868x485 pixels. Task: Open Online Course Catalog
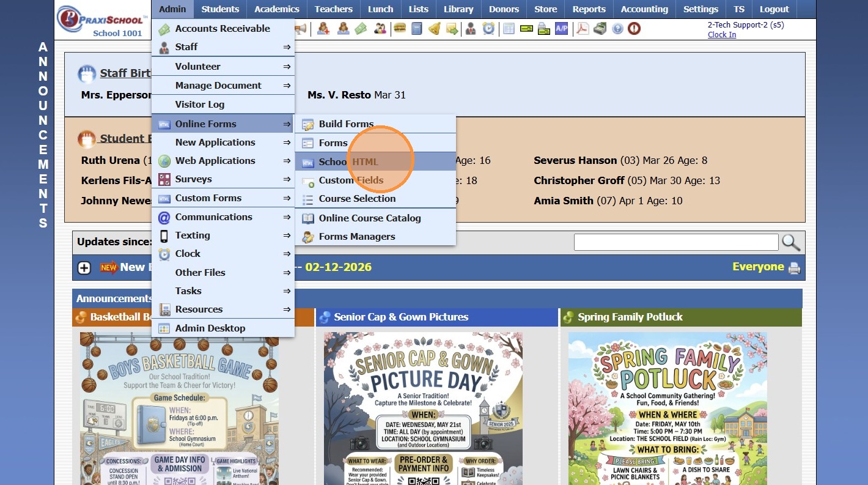point(375,218)
